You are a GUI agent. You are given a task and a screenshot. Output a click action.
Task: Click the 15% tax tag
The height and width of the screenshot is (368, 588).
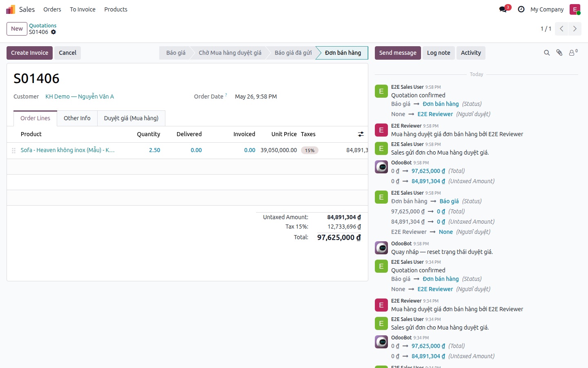pos(310,150)
